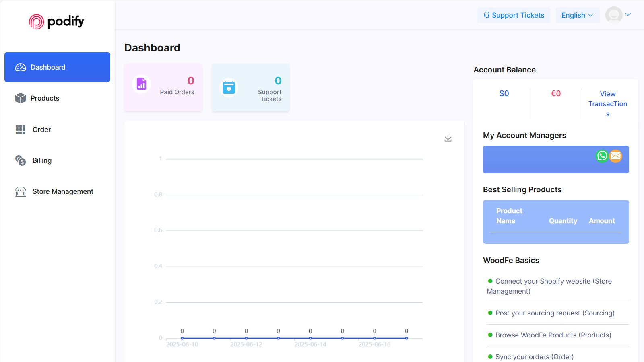
Task: Open Connect your Shopify website step
Action: click(549, 286)
